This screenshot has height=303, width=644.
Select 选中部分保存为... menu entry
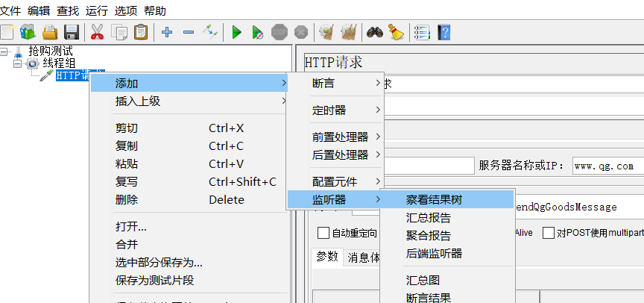[189, 262]
